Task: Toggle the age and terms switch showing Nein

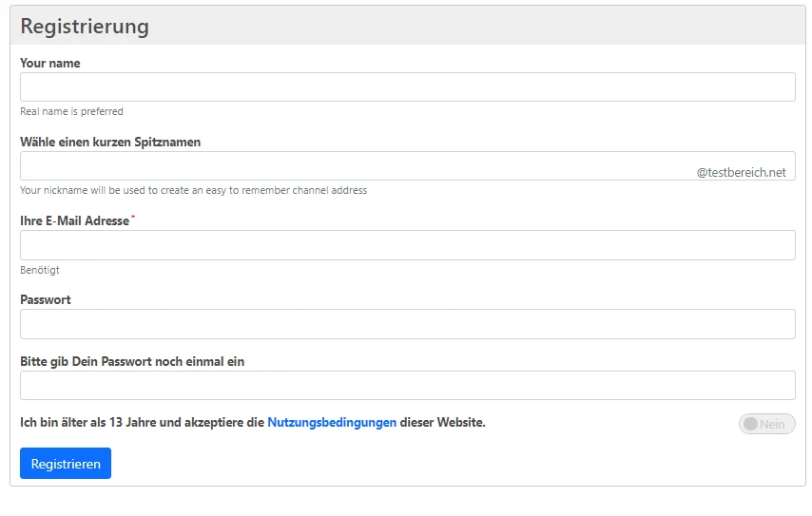Action: click(x=766, y=424)
